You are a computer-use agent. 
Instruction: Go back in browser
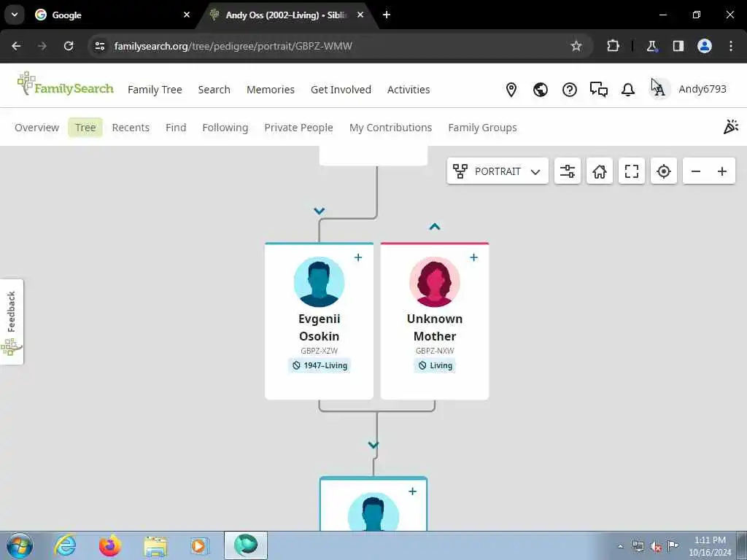[x=16, y=46]
